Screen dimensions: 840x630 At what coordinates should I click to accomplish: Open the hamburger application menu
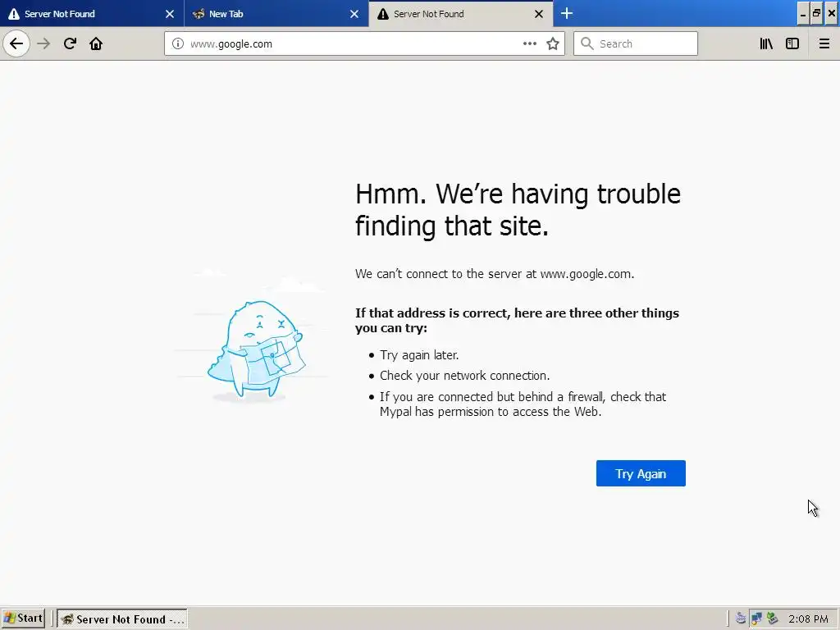pos(824,43)
